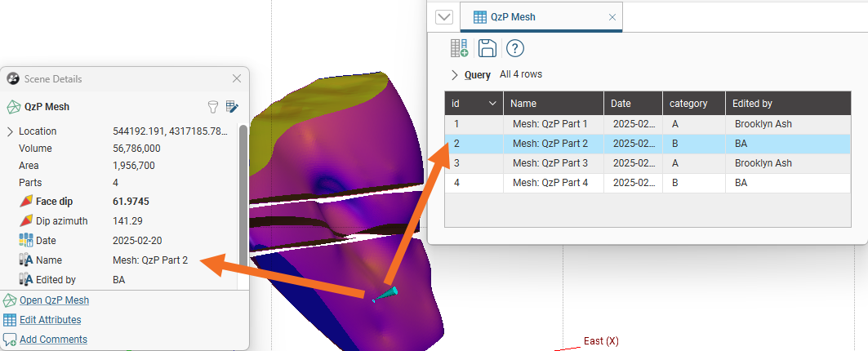Click the Face dip attribute icon
This screenshot has height=351, width=868.
25,201
